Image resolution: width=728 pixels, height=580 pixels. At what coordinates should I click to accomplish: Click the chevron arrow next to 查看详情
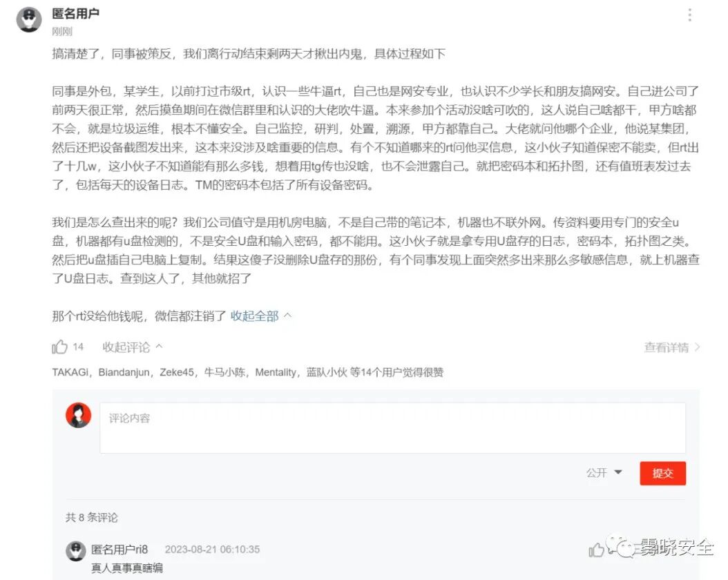pos(697,347)
